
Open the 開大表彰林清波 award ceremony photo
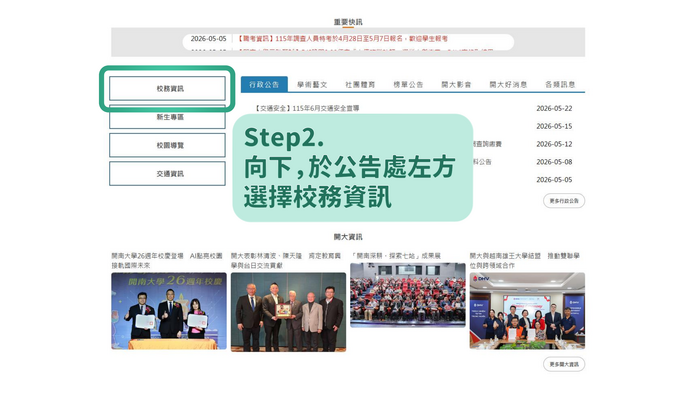click(x=288, y=312)
